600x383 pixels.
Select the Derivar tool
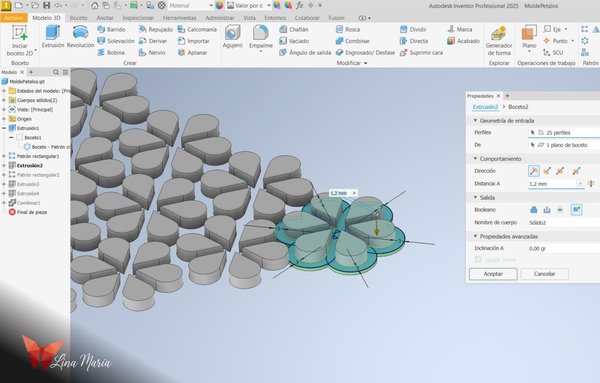(153, 41)
